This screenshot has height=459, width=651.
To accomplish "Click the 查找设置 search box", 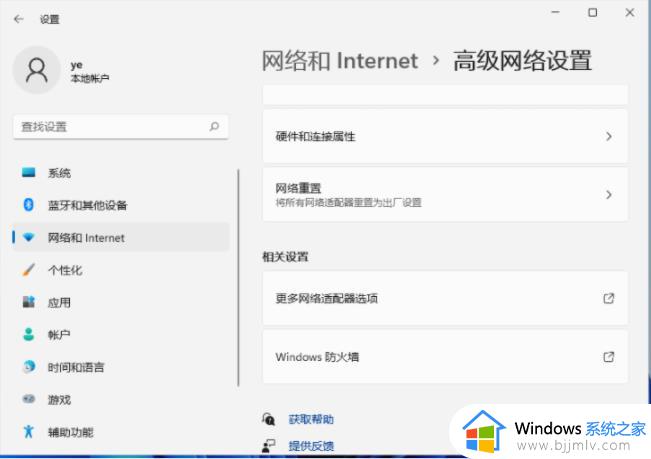I will (110, 127).
